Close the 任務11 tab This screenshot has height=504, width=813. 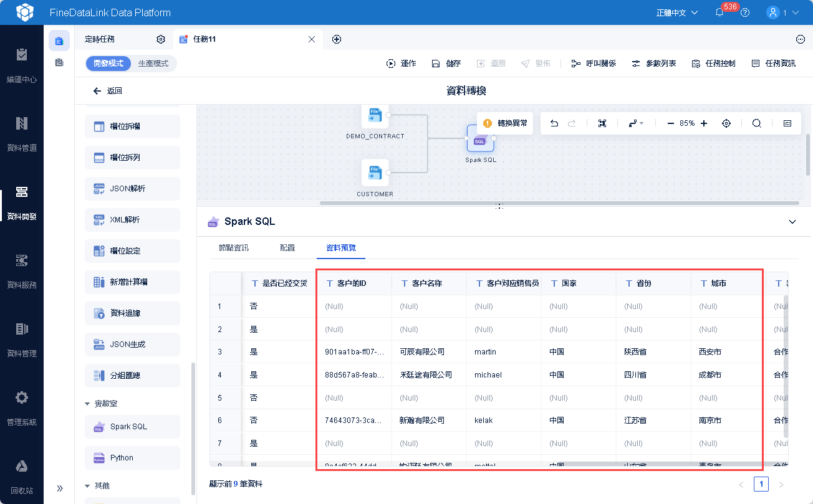tap(312, 39)
